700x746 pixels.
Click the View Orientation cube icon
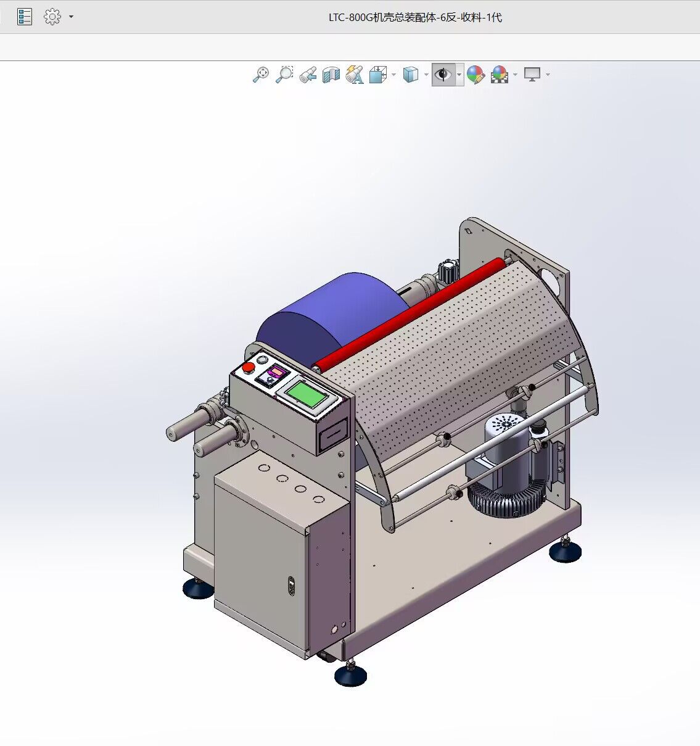click(377, 75)
